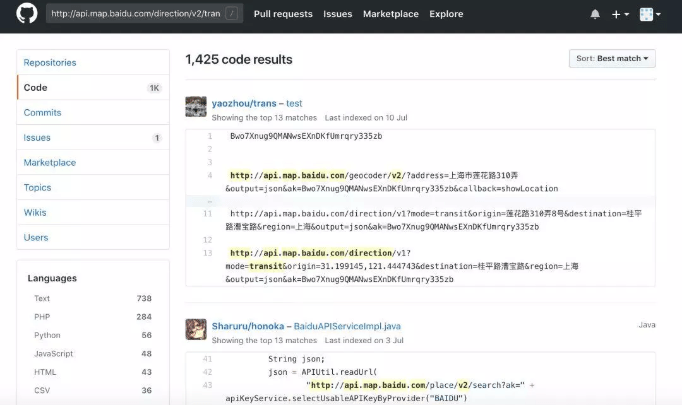Image resolution: width=682 pixels, height=407 pixels.
Task: Click the Java language label
Action: coord(647,325)
